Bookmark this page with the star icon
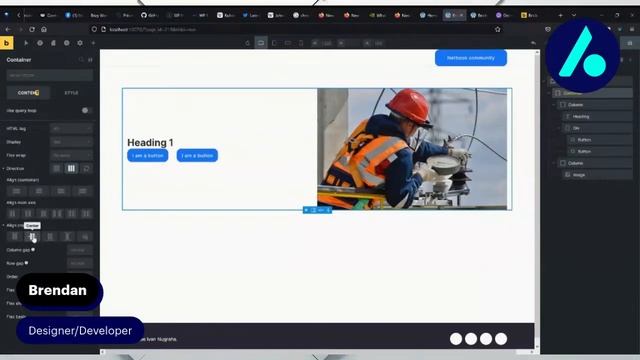 point(498,29)
